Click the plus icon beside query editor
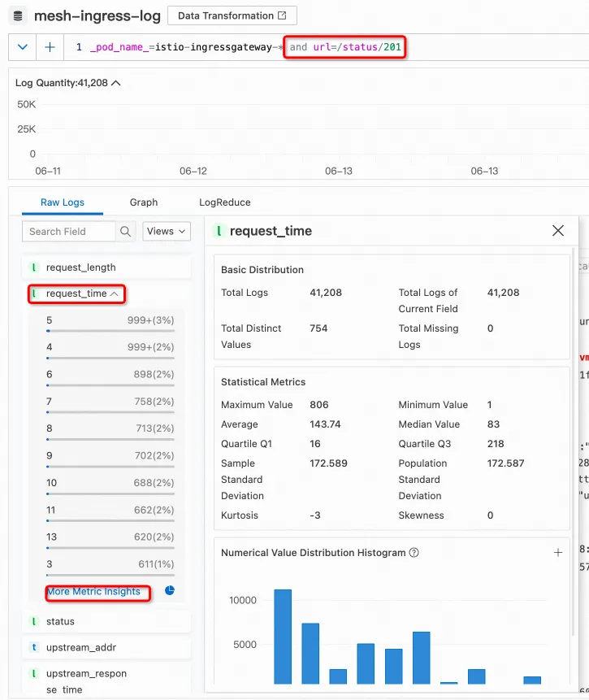The image size is (589, 700). click(x=50, y=47)
